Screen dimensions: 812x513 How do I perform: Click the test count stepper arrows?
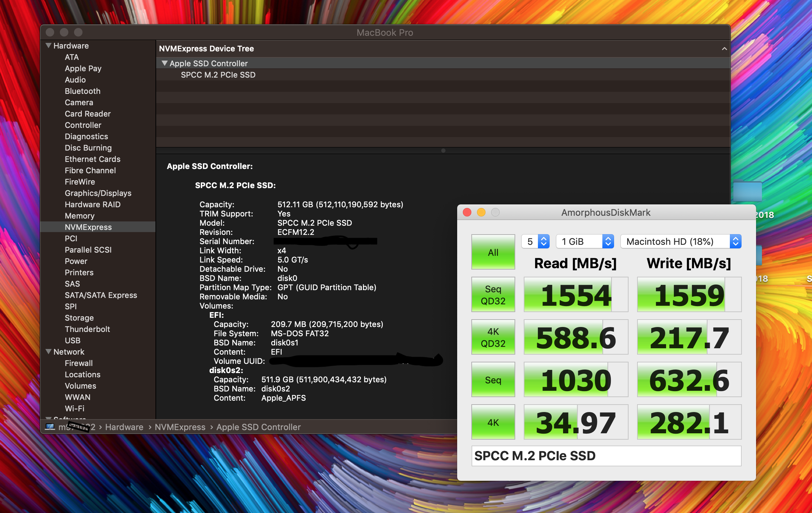pos(544,242)
